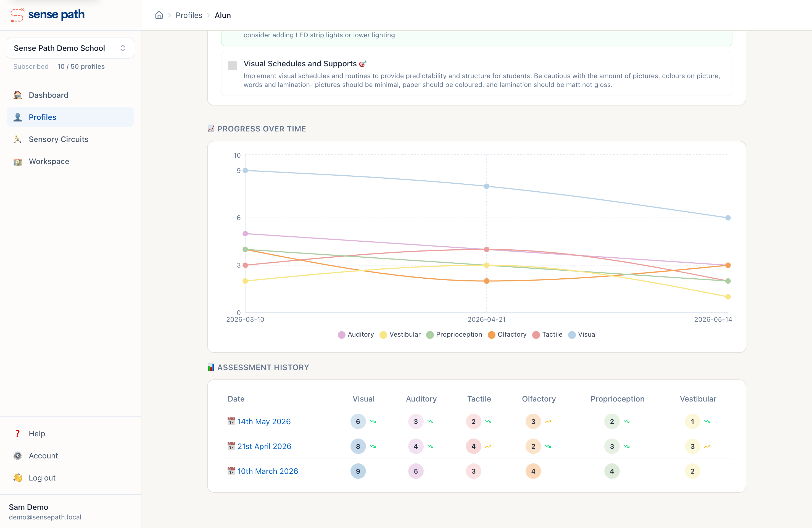Click downward trend arrow next to Proprioception 21st April

coord(627,447)
